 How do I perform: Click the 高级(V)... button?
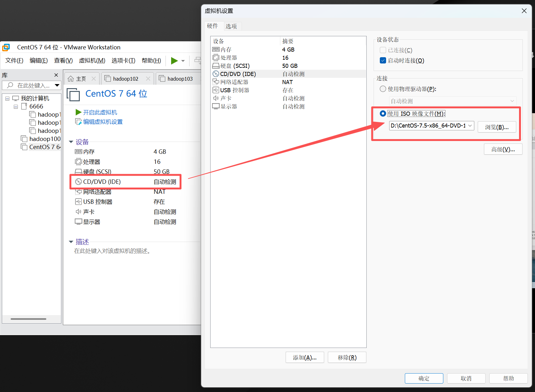click(503, 149)
